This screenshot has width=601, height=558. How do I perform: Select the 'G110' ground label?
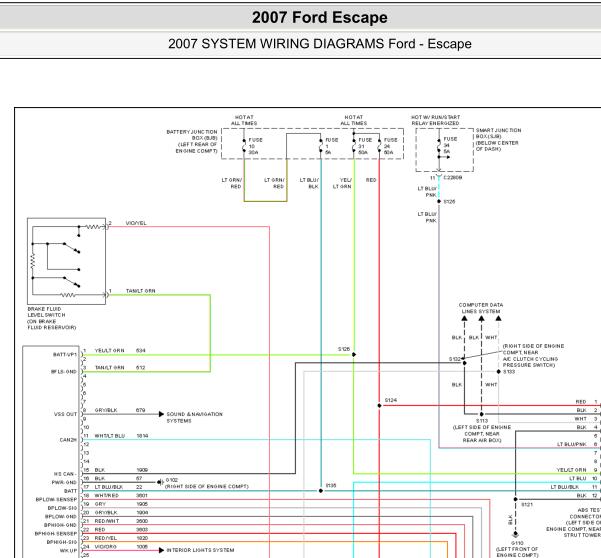click(x=517, y=543)
